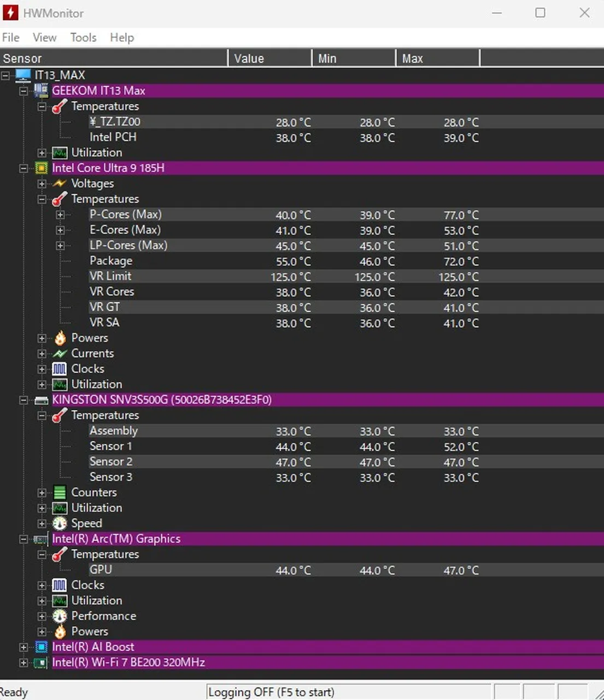Click the GEEKOM IT13 Max motherboard icon
Screen dimensions: 604x700
pos(41,90)
